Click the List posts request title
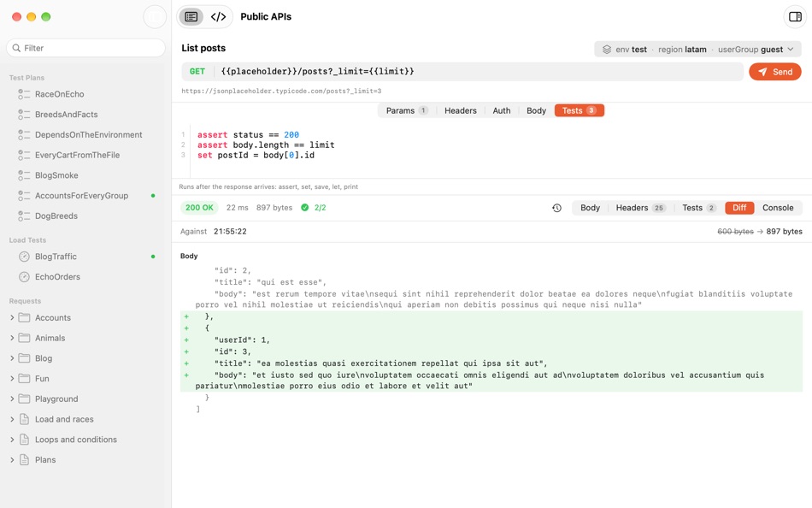 click(x=203, y=48)
